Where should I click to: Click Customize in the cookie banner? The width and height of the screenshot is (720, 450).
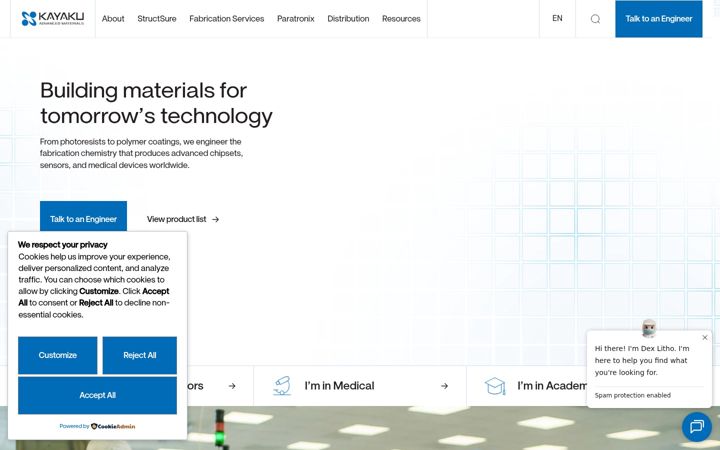pos(57,355)
